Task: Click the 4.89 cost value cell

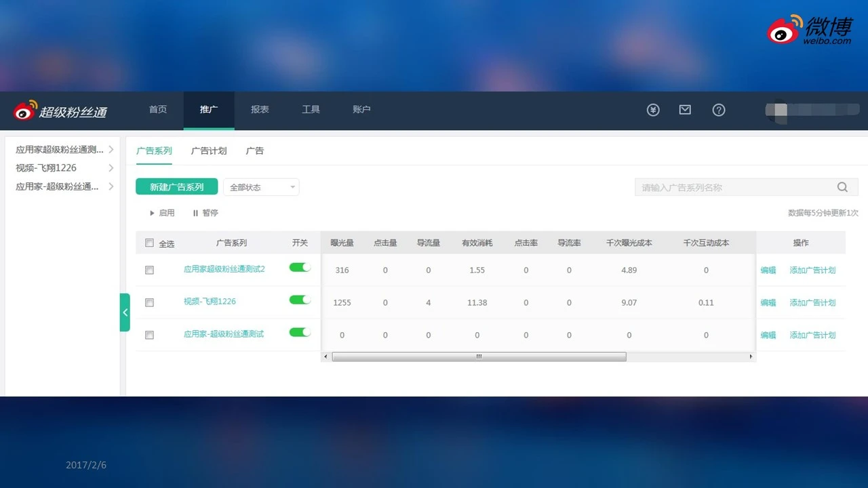Action: click(x=629, y=270)
